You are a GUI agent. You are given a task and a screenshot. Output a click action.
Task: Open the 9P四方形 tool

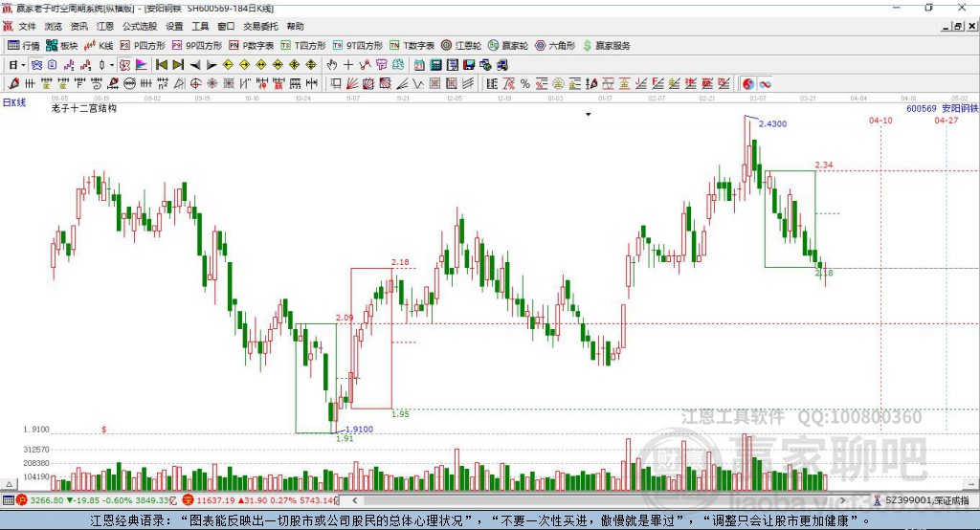click(197, 46)
